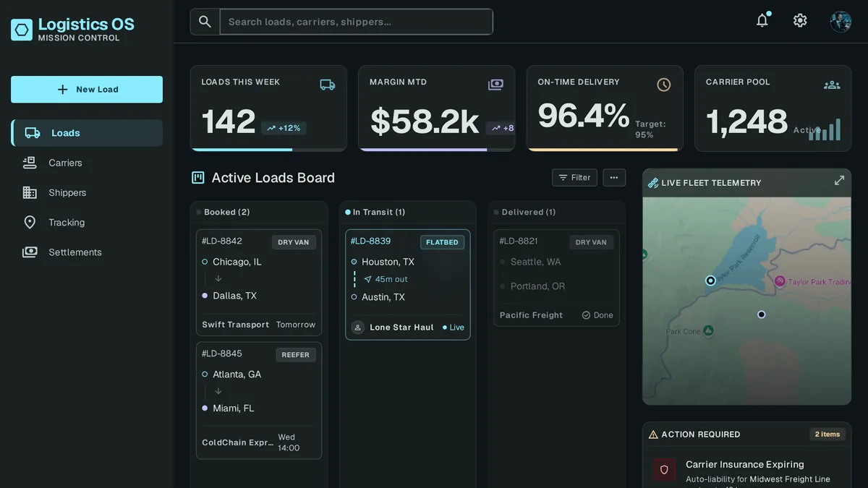Click the 2 items badge in Action Required
The image size is (868, 488).
(x=827, y=435)
